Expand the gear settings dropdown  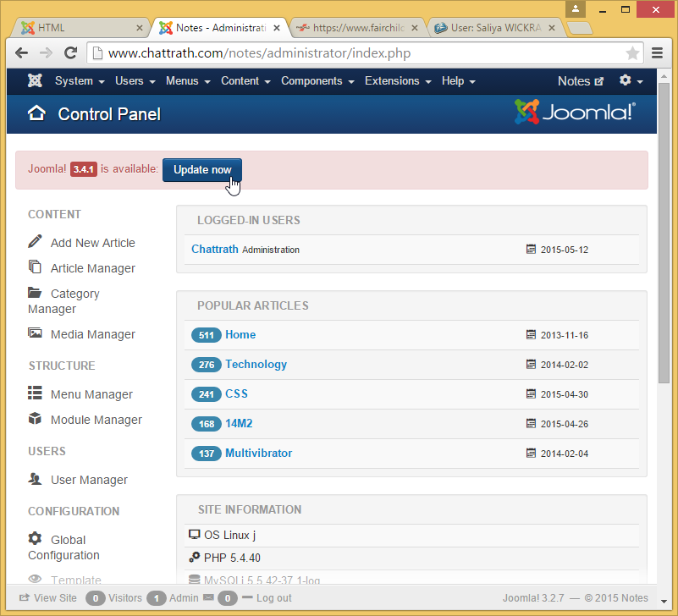[x=631, y=81]
